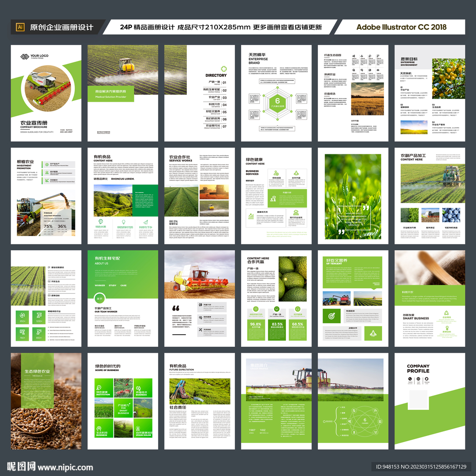The image size is (476, 476).
Task: Select the lemon tree photo on 愿景目标 page
Action: 449,79
